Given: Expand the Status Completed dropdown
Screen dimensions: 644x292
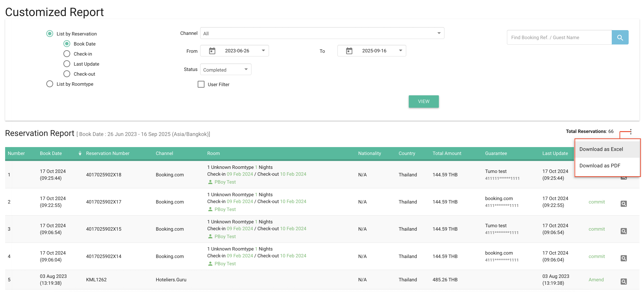Looking at the screenshot, I should pyautogui.click(x=226, y=70).
